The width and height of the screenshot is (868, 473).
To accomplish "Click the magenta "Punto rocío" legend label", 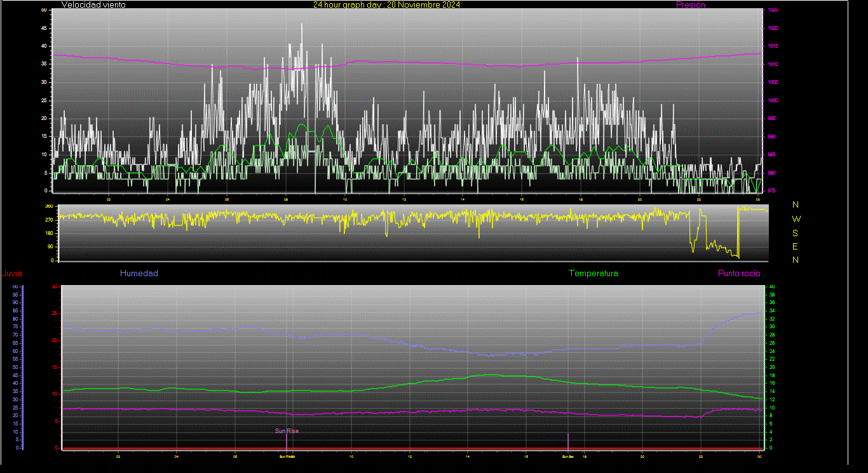I will (739, 274).
